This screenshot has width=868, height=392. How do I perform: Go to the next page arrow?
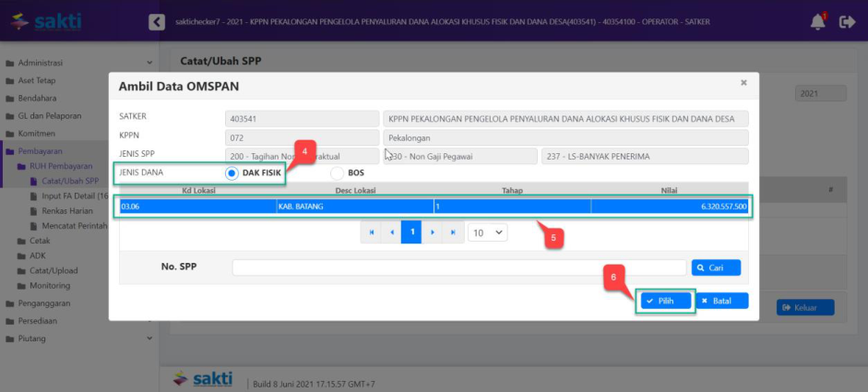[432, 232]
